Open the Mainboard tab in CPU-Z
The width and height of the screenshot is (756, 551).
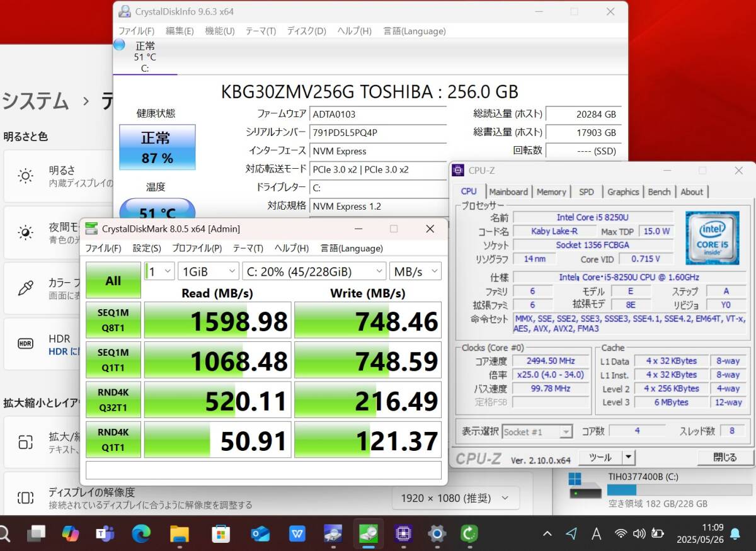[x=508, y=191]
